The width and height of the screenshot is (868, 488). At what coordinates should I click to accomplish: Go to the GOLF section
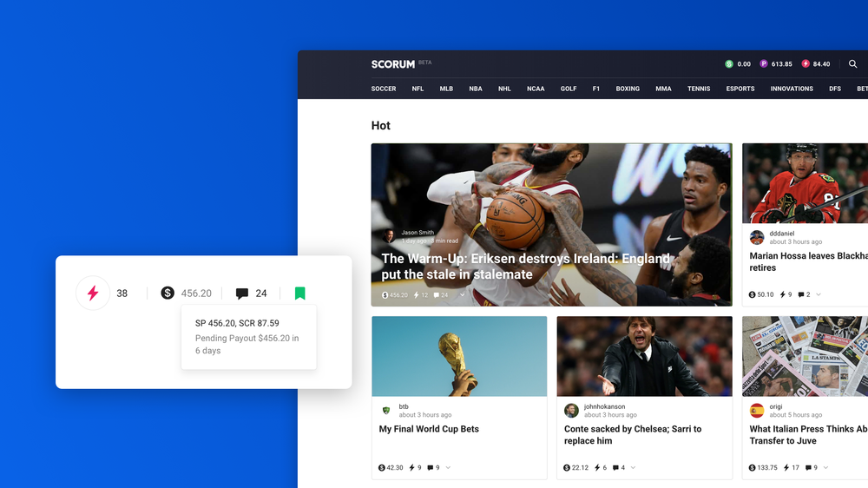pyautogui.click(x=569, y=89)
